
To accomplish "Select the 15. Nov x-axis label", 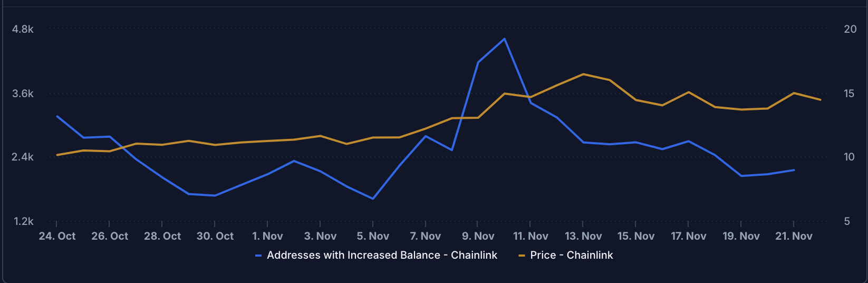I will [x=636, y=236].
